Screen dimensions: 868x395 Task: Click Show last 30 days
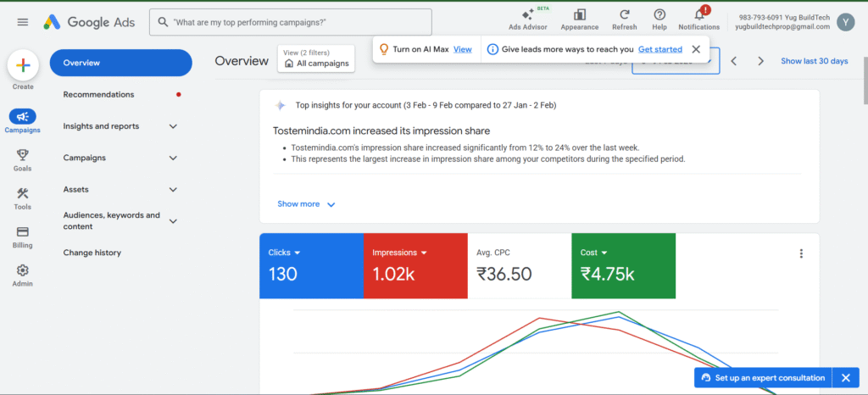coord(814,61)
